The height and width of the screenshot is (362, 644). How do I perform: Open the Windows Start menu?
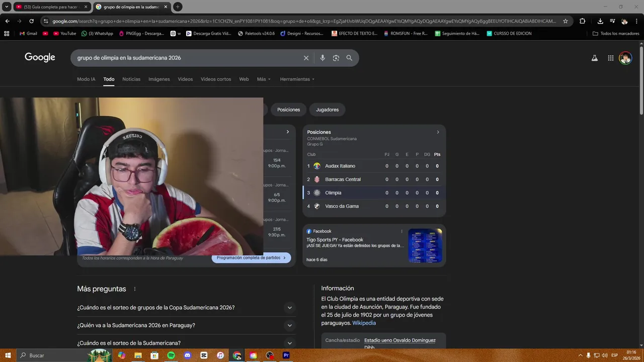point(8,355)
